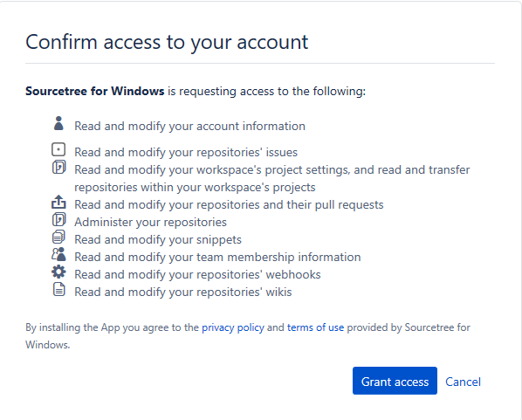Click the 'Sourcetree for Windows' bold app name
The image size is (522, 420).
pyautogui.click(x=95, y=91)
